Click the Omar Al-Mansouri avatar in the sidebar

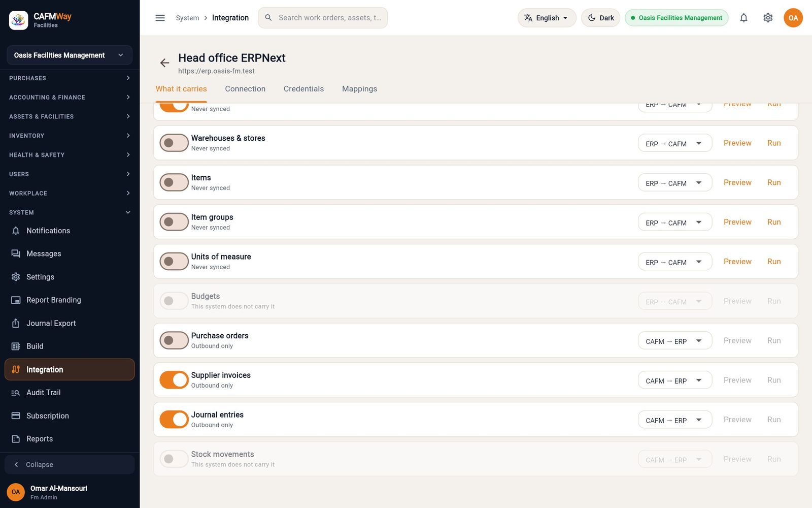click(16, 492)
